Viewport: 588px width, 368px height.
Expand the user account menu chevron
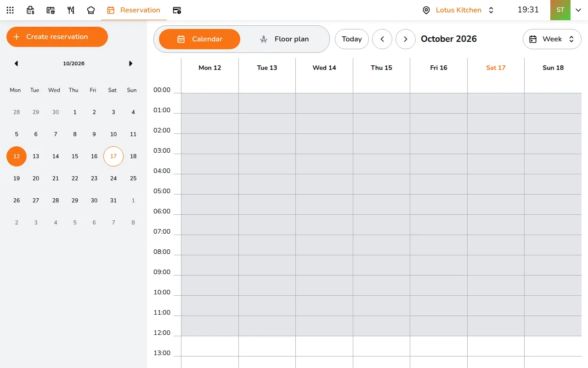tap(578, 10)
